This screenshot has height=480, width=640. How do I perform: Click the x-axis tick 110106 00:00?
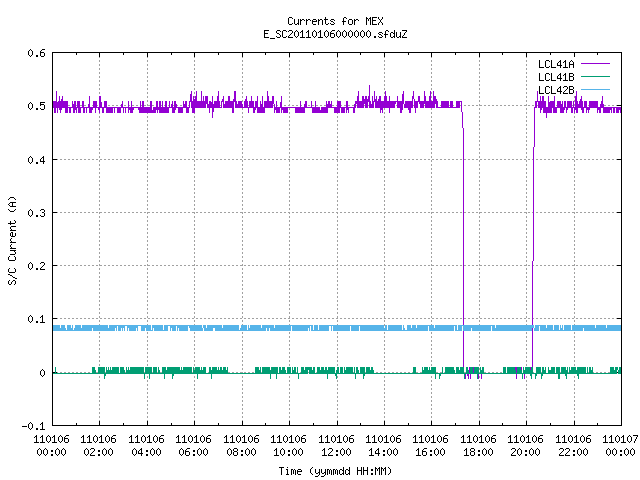51,446
